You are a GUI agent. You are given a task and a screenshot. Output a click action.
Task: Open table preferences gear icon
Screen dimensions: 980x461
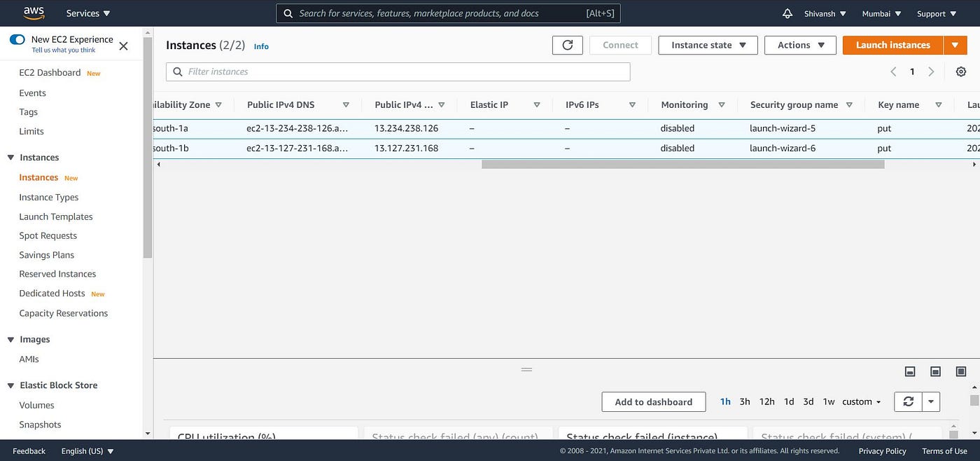[961, 71]
